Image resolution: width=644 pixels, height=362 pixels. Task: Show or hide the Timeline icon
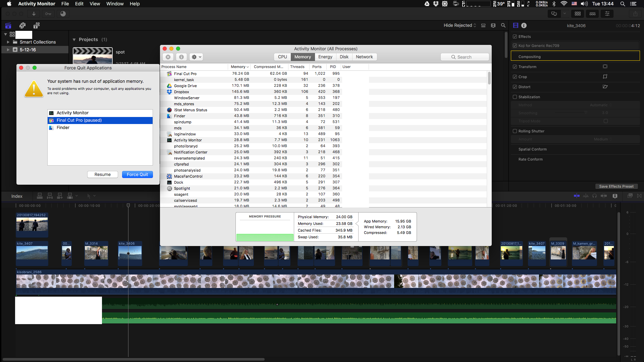[592, 14]
